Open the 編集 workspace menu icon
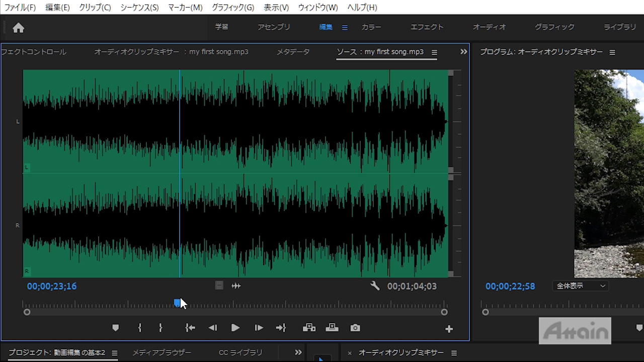Viewport: 644px width, 362px height. [345, 28]
